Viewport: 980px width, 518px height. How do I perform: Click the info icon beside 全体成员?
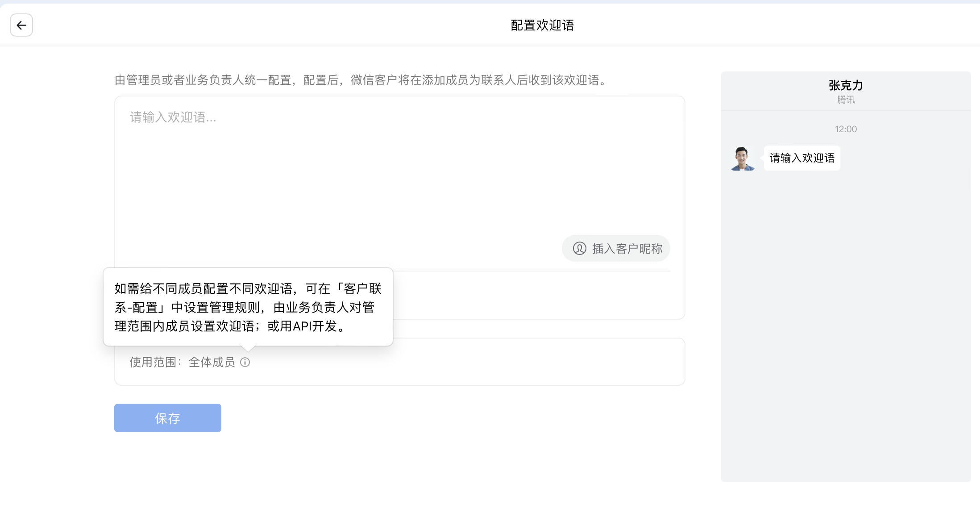click(x=245, y=362)
